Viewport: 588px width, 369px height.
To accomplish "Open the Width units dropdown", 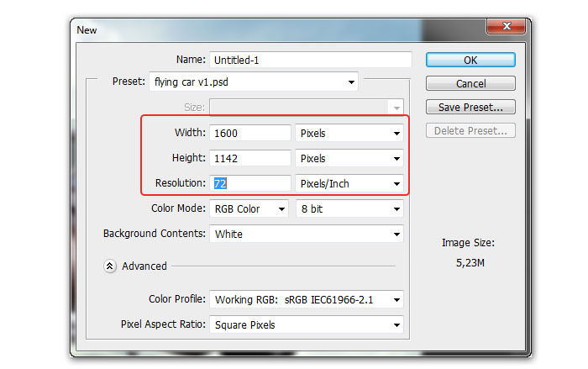I will [349, 134].
